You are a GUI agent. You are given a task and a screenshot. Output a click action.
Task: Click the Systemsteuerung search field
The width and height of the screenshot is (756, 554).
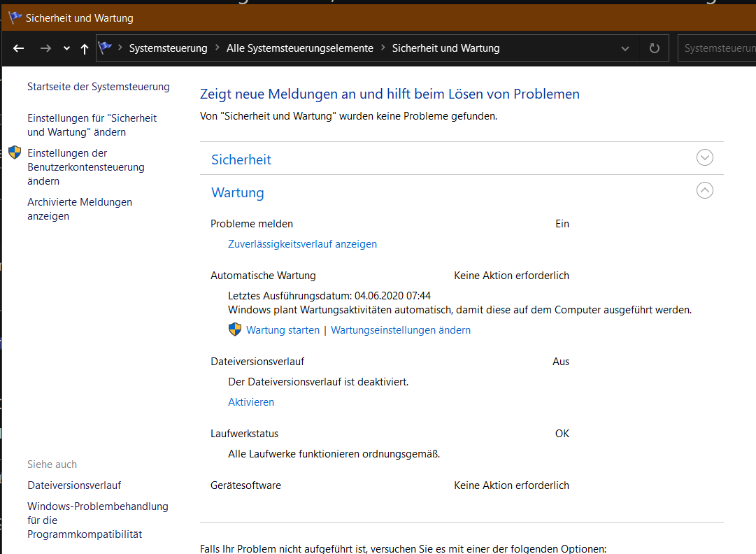click(716, 48)
